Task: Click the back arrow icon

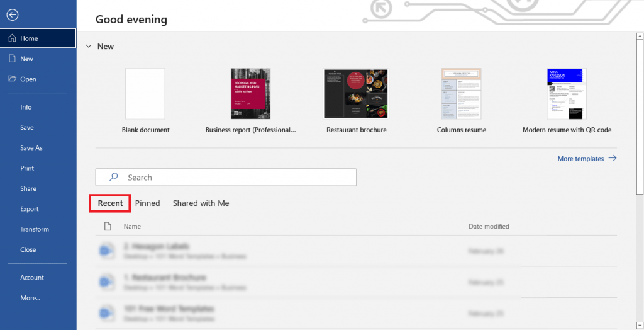Action: [x=12, y=15]
